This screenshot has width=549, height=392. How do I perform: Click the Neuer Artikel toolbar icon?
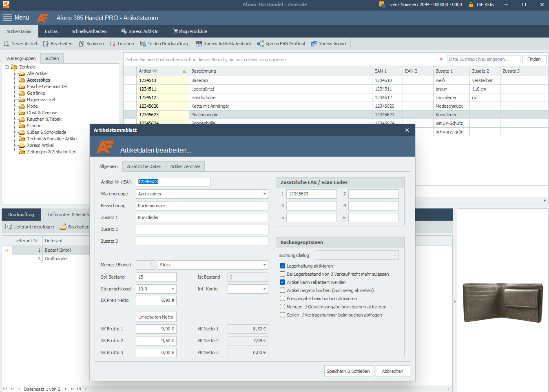(x=7, y=44)
